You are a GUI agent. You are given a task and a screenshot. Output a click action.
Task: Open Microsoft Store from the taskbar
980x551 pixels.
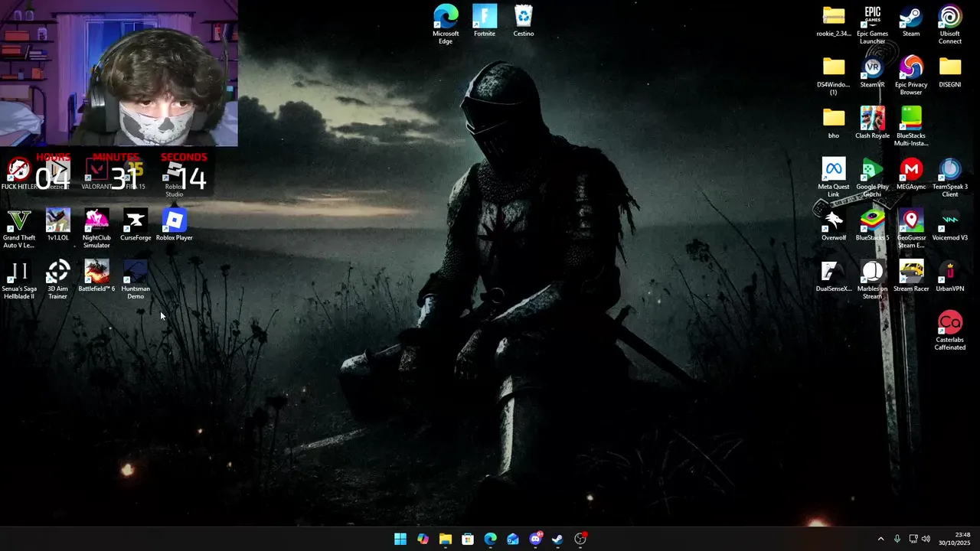point(468,539)
